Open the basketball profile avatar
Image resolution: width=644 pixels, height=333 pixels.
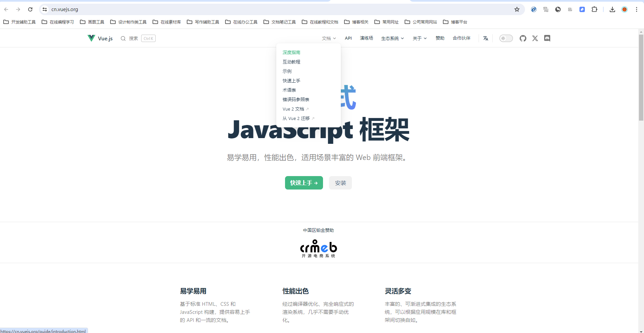pyautogui.click(x=625, y=9)
